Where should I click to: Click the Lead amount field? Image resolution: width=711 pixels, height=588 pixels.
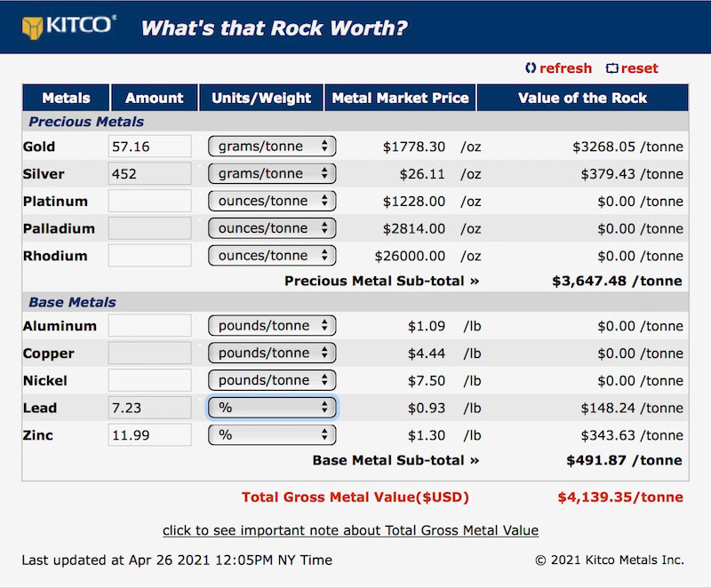click(149, 408)
